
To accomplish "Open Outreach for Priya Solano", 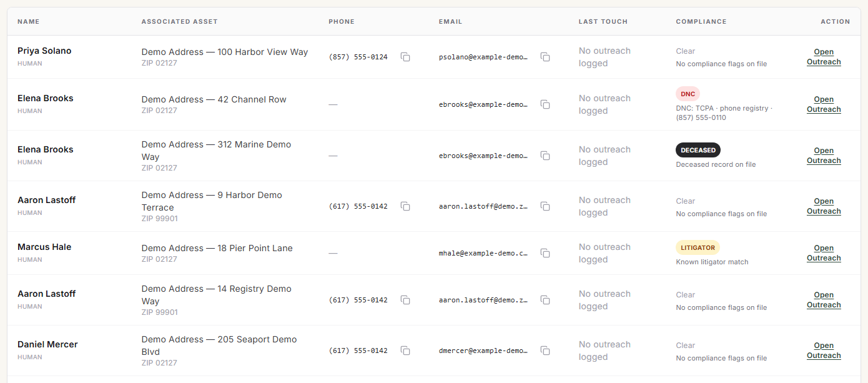I will point(824,57).
